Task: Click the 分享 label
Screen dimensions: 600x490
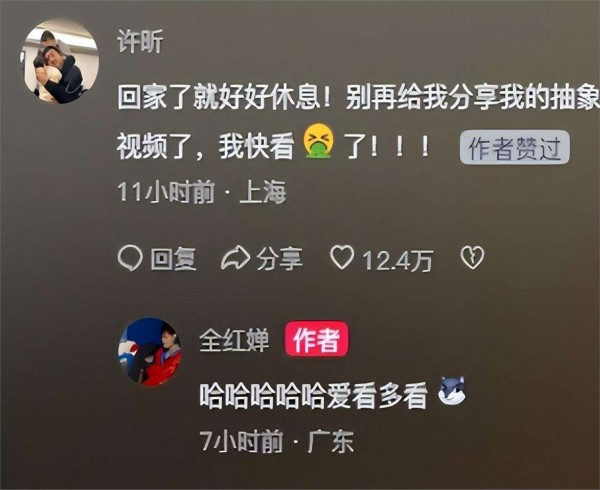Action: tap(280, 259)
